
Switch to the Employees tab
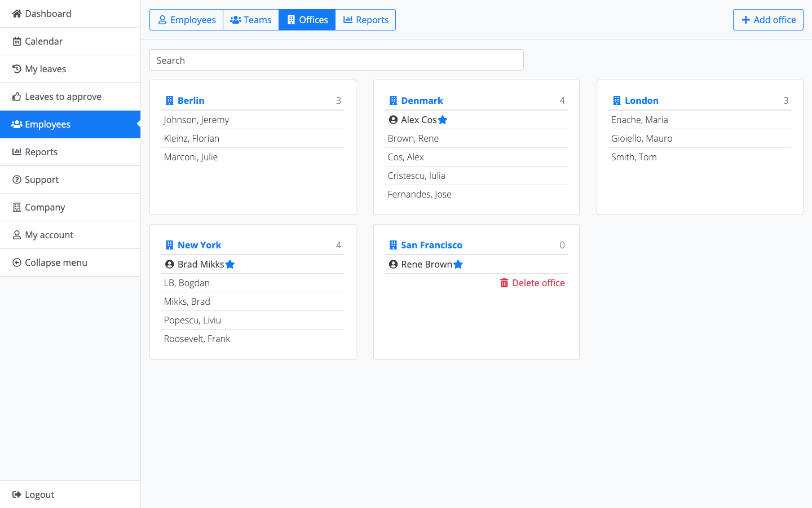(x=186, y=20)
